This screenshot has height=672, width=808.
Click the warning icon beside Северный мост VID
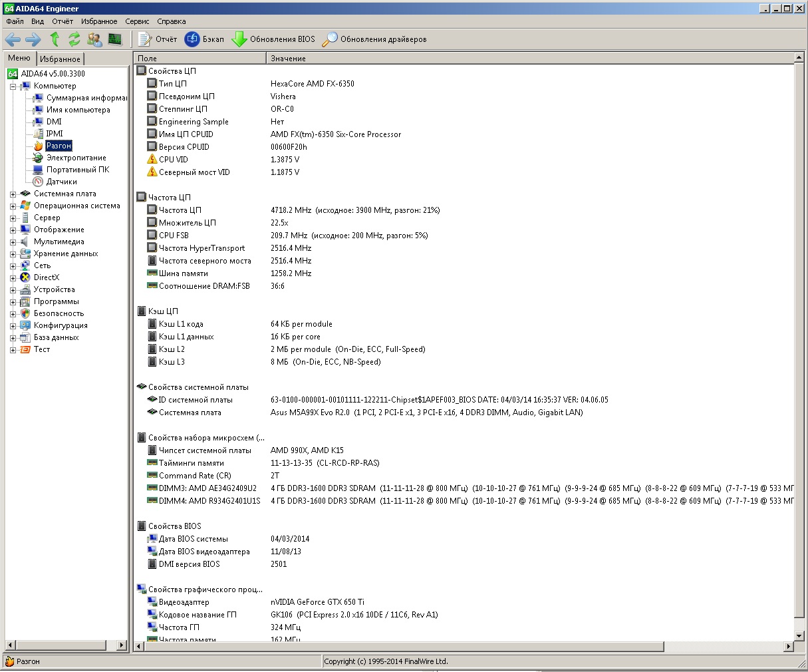(x=152, y=172)
